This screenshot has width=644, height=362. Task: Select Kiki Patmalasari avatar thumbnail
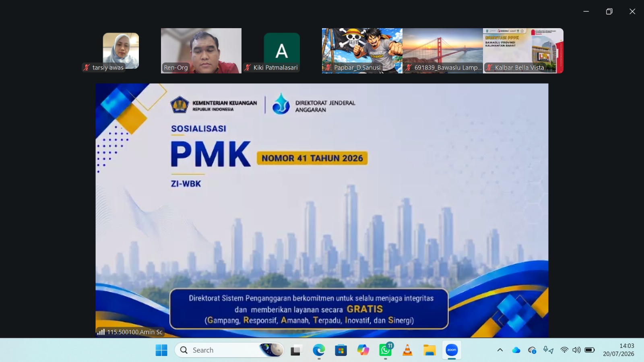click(282, 51)
